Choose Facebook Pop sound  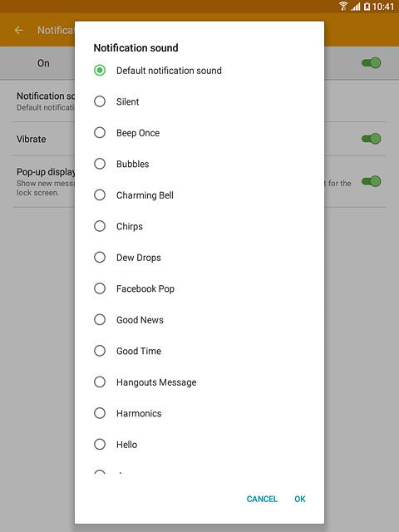tap(100, 288)
